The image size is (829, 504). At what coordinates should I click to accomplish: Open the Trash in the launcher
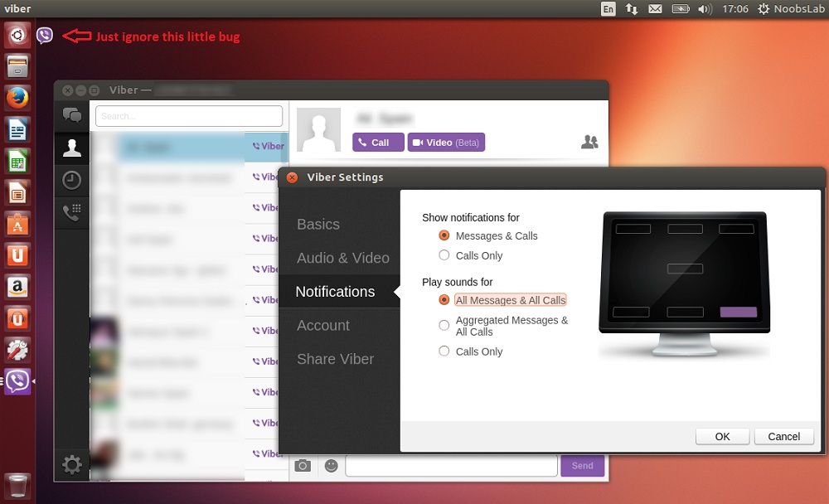17,486
